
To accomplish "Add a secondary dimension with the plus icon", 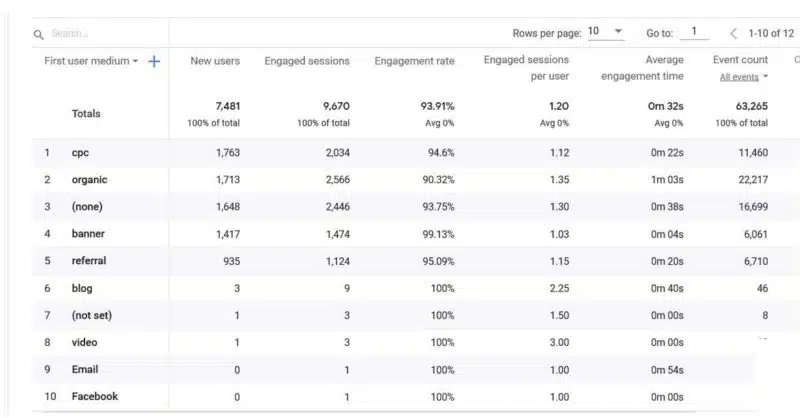I will [x=154, y=61].
